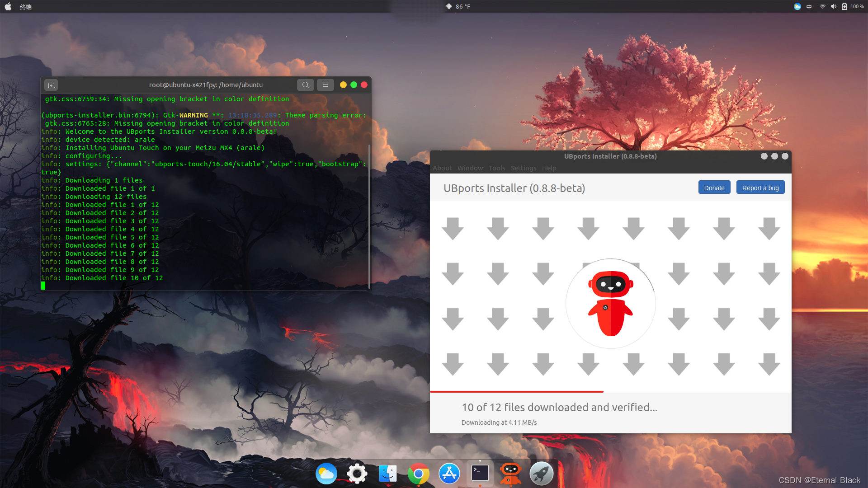Open terminal search magnifier icon

(x=306, y=85)
